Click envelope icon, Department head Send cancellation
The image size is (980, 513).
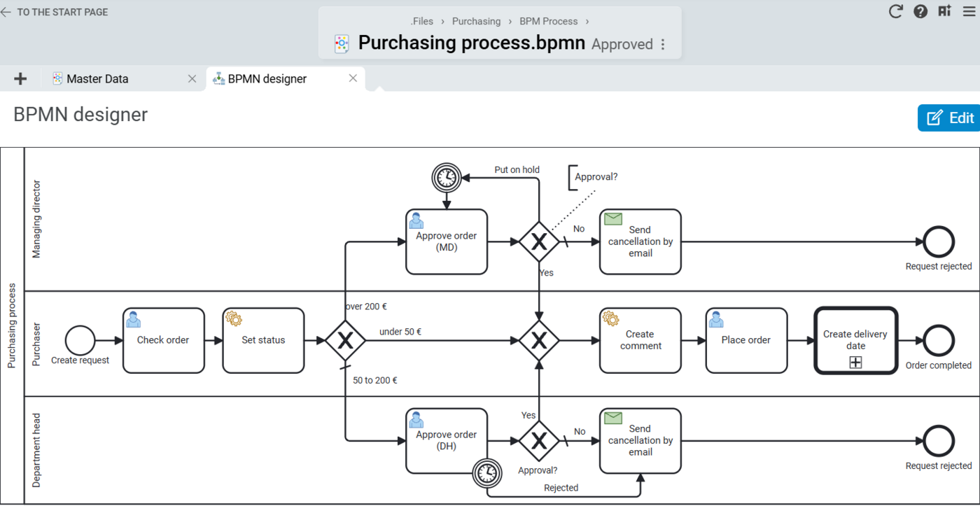(x=613, y=418)
